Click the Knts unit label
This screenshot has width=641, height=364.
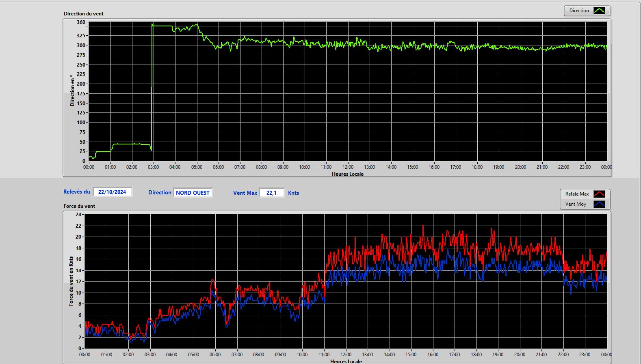(293, 193)
